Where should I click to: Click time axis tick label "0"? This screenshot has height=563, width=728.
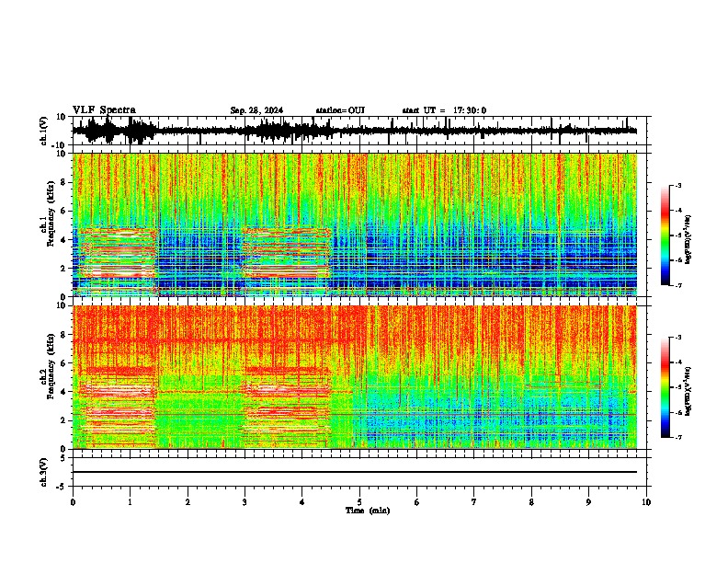click(x=73, y=502)
